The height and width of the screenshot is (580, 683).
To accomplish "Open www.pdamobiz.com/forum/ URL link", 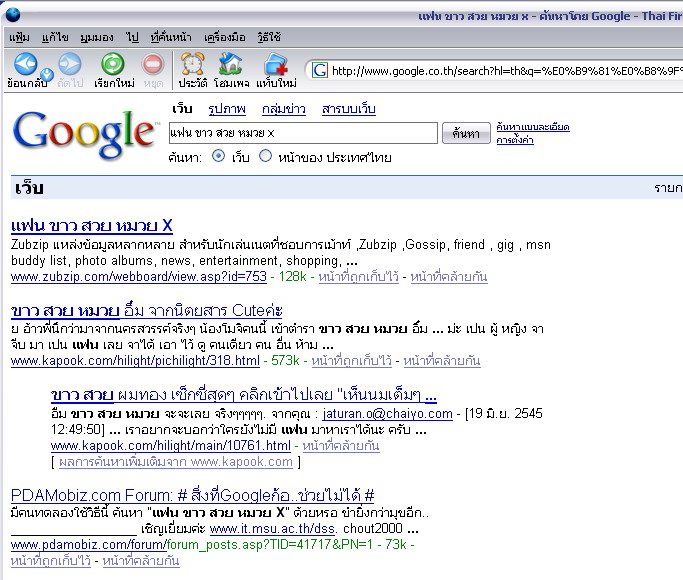I will click(x=88, y=545).
